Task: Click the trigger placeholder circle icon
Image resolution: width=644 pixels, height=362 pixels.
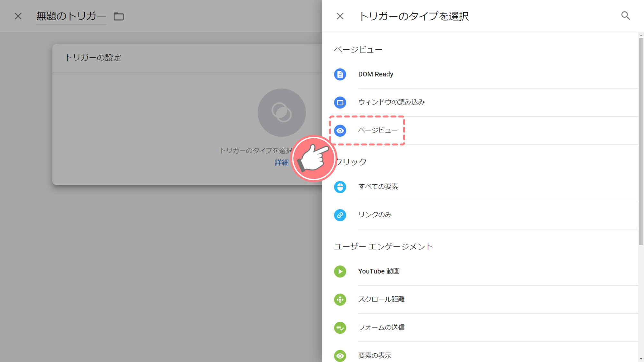Action: [x=281, y=113]
